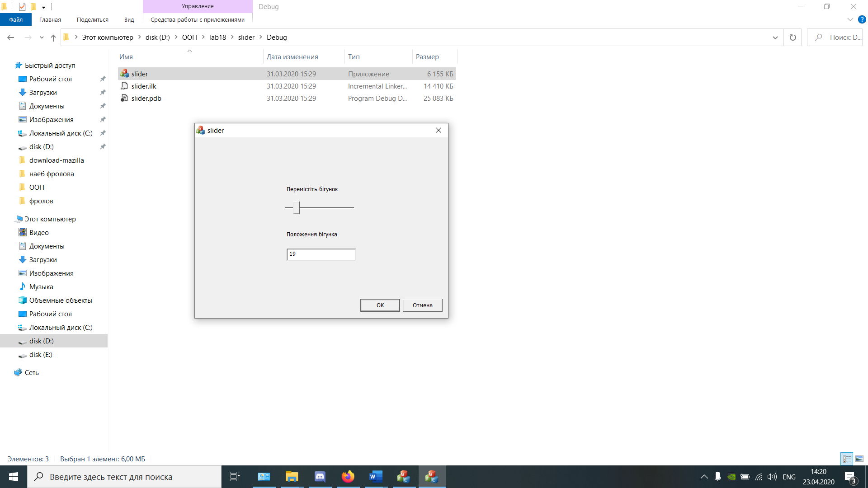Click the slider thumb in slider dialog
The image size is (868, 488).
(296, 207)
